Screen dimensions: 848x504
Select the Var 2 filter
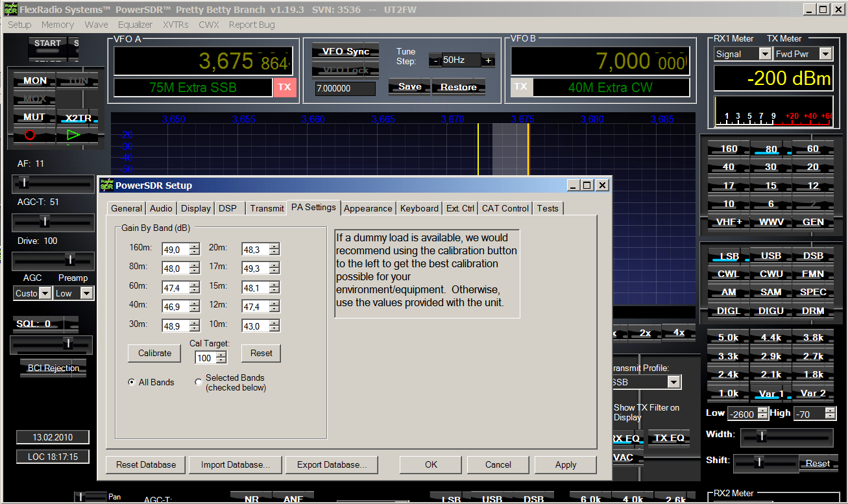[x=813, y=393]
